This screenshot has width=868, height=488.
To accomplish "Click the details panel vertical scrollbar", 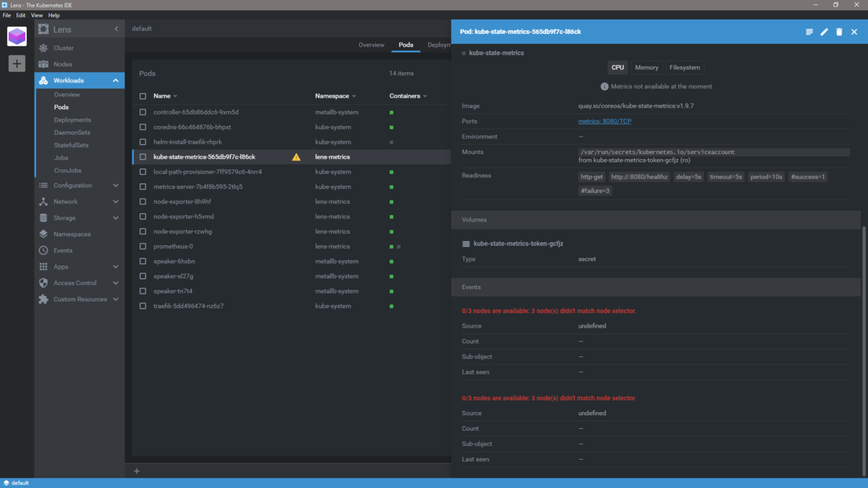I will tap(864, 351).
